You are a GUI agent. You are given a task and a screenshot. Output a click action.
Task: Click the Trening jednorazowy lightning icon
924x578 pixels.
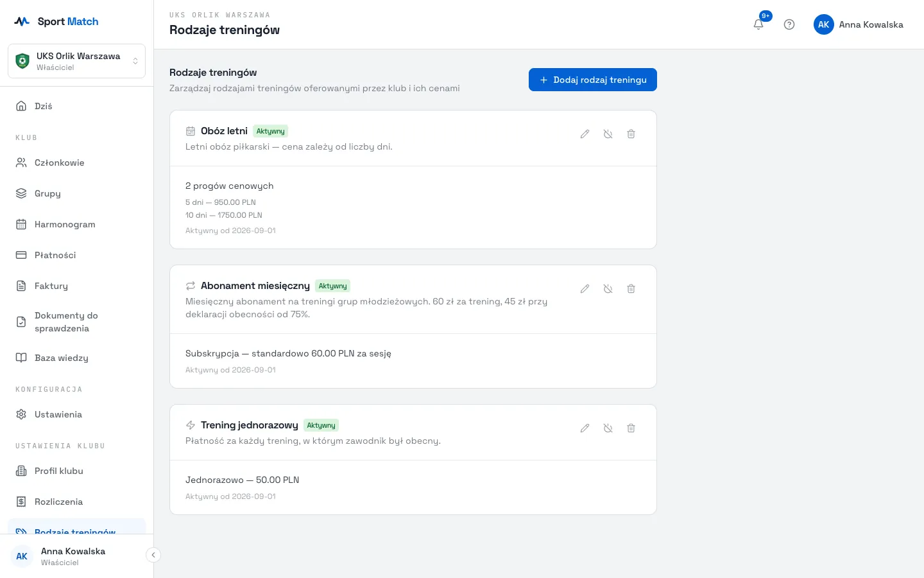tap(191, 425)
